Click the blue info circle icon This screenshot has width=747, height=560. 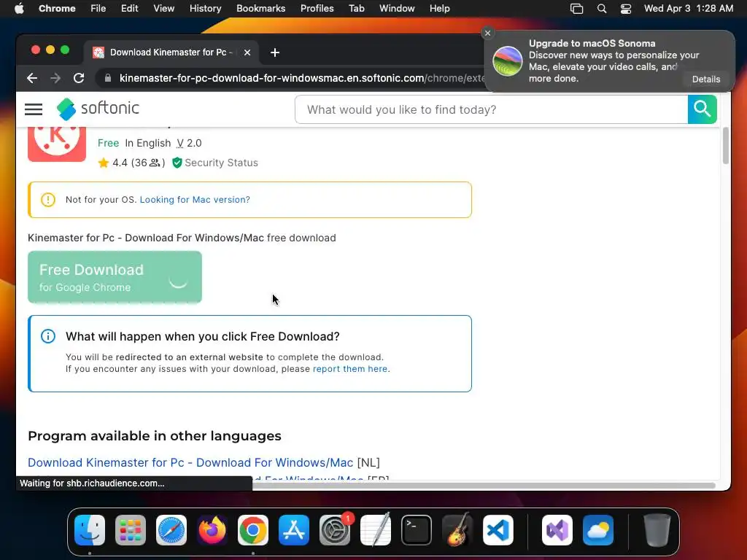48,336
